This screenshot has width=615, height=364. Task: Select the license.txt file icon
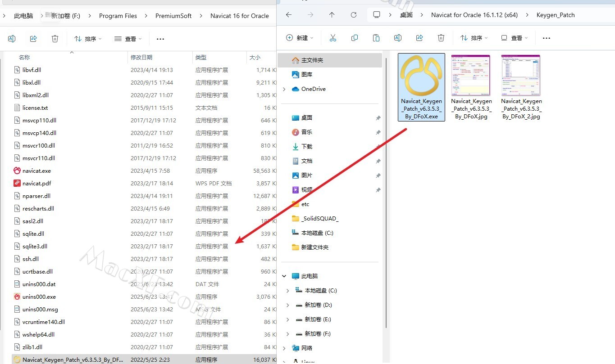click(17, 108)
